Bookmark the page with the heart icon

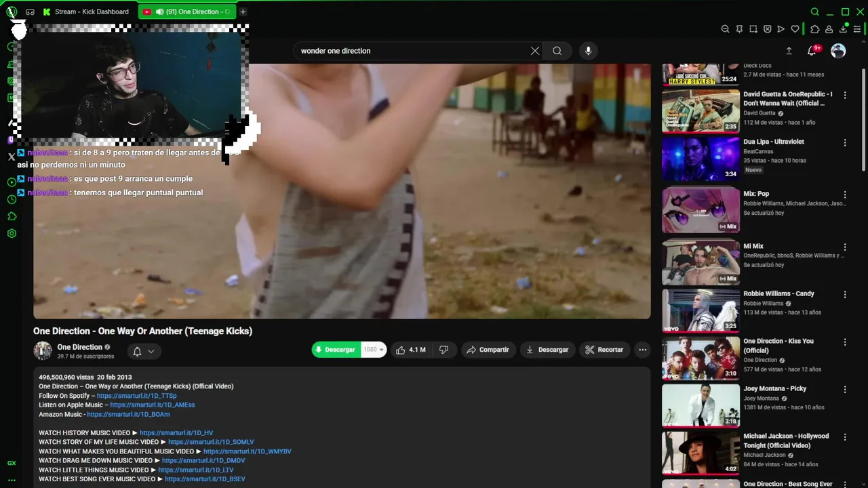point(795,29)
